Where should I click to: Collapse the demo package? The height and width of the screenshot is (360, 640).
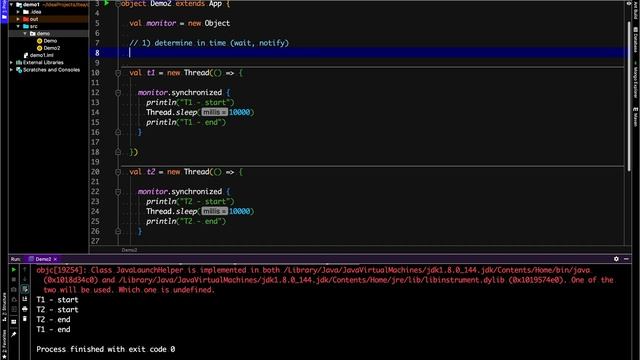coord(25,33)
